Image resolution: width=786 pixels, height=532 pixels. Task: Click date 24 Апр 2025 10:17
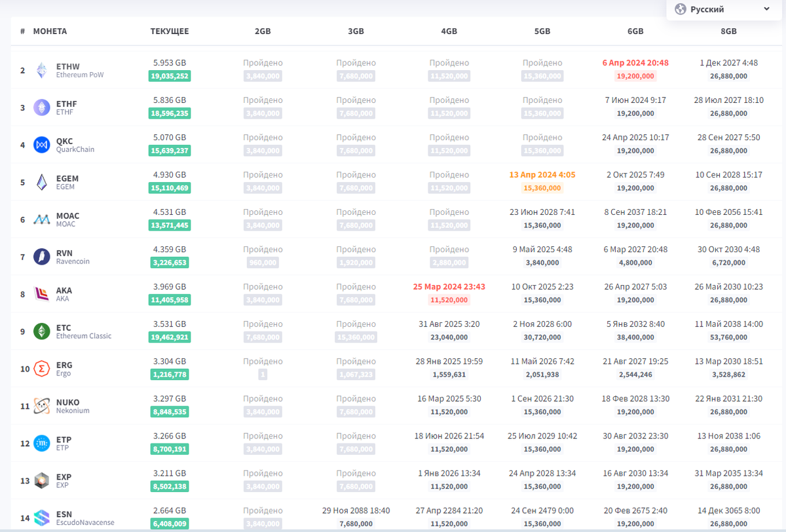(x=635, y=138)
